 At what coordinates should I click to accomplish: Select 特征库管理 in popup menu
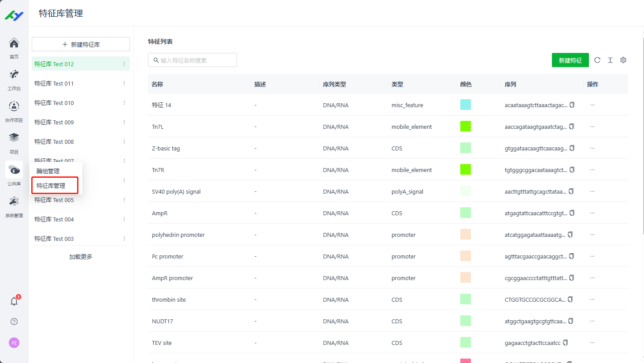click(x=51, y=186)
